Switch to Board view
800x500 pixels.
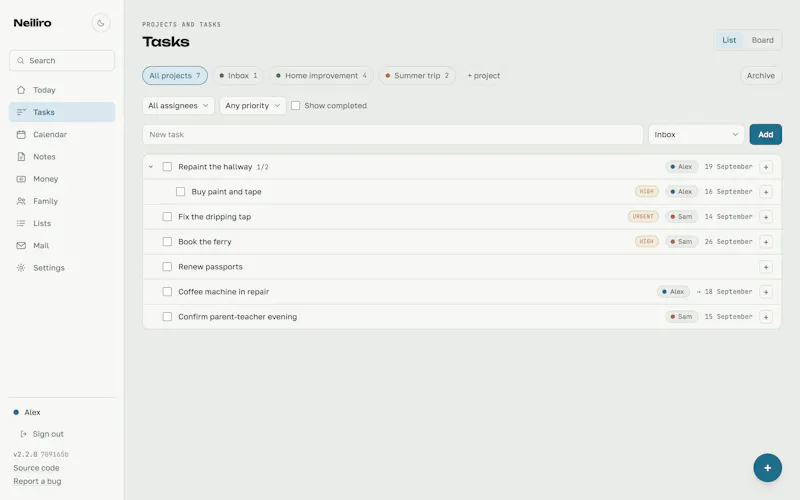(762, 40)
